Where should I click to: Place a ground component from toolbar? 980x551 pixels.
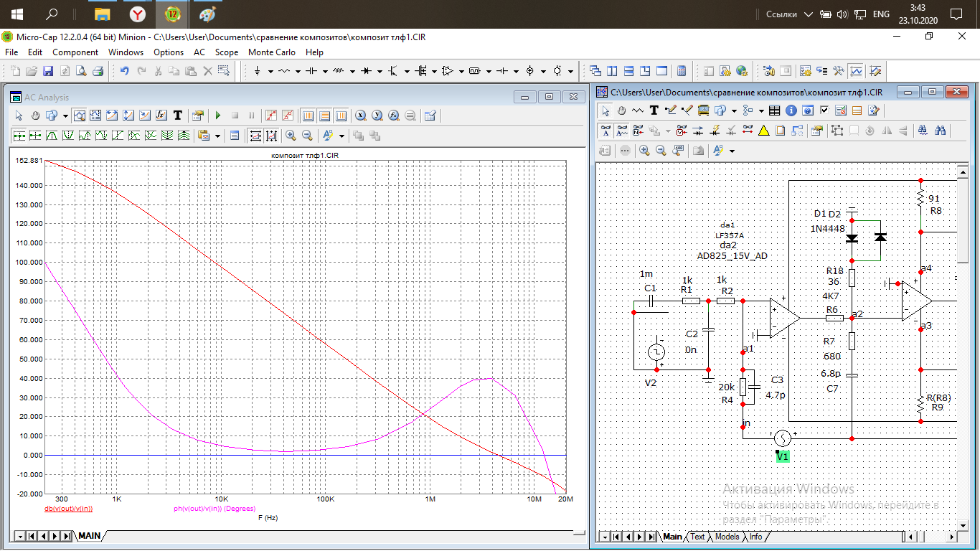(257, 71)
